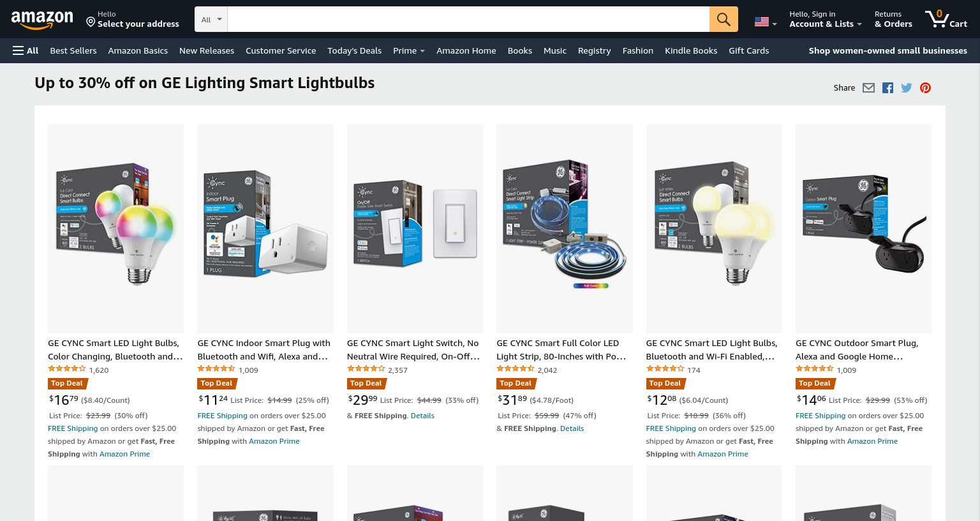
Task: Select your address location pin
Action: (91, 22)
